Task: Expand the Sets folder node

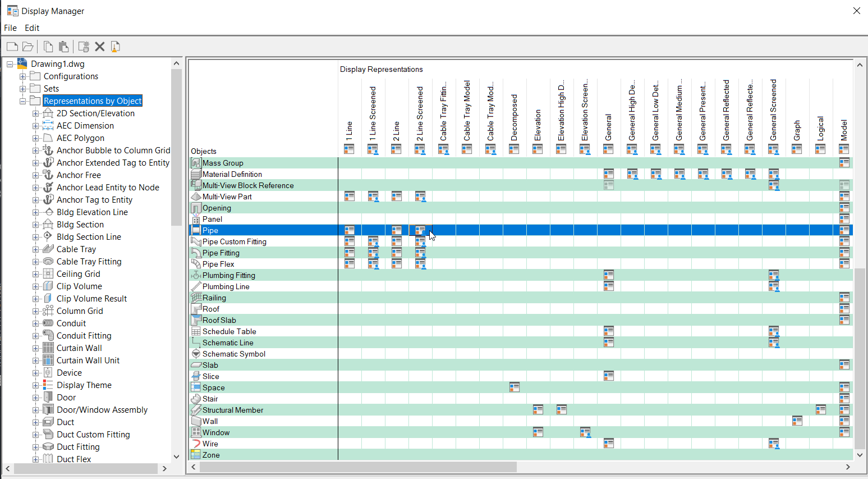Action: coord(23,89)
